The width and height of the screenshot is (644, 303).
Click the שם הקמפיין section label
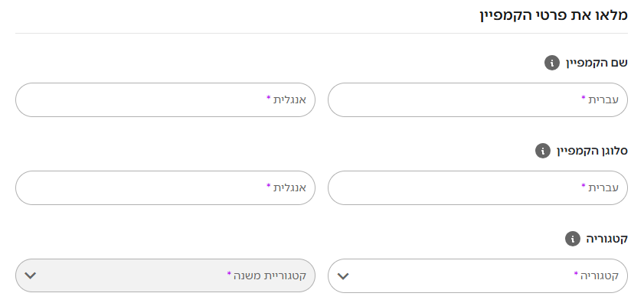coord(597,63)
